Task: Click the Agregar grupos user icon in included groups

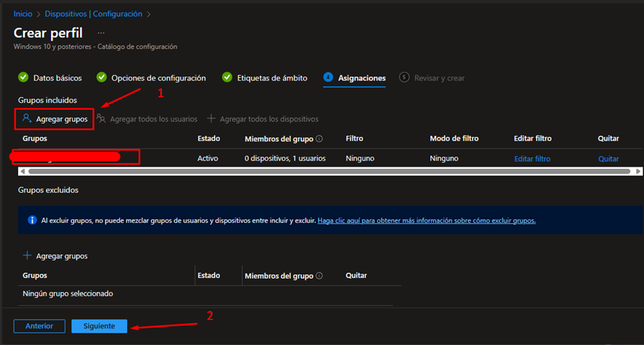Action: point(27,119)
